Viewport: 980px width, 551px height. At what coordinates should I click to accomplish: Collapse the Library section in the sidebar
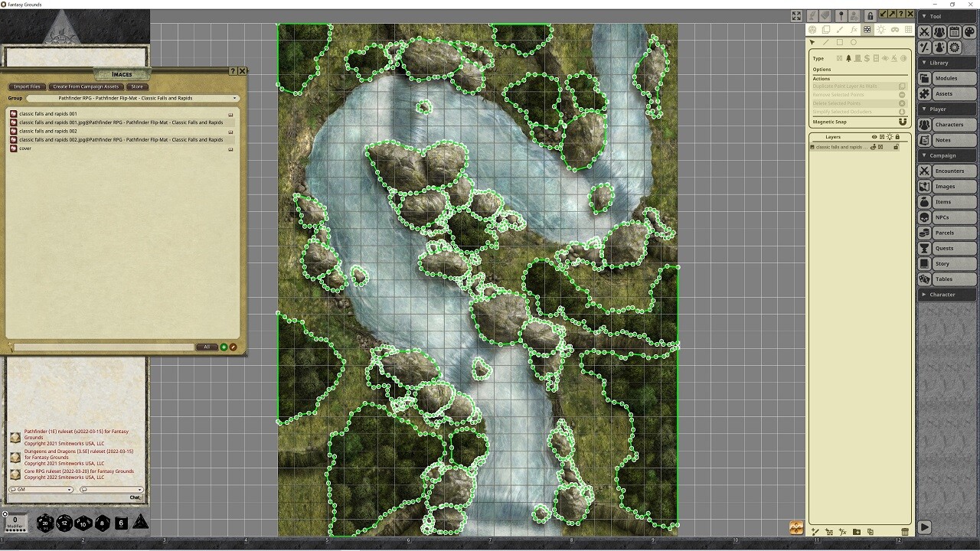point(923,63)
